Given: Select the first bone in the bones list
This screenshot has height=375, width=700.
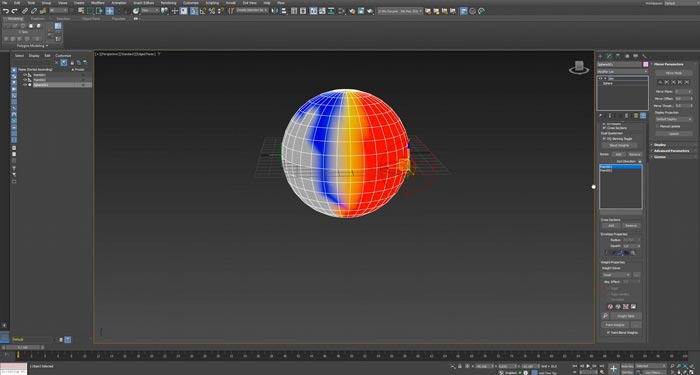Looking at the screenshot, I should click(x=621, y=167).
